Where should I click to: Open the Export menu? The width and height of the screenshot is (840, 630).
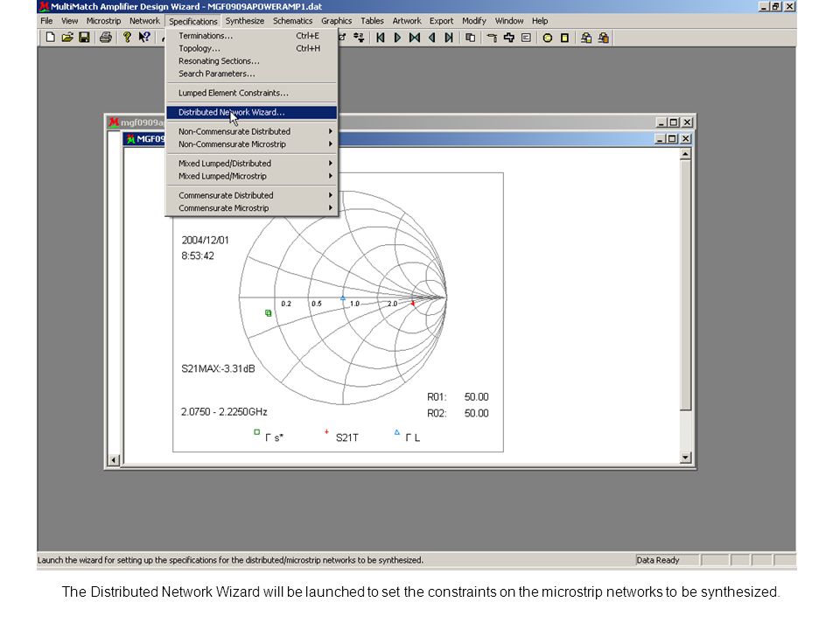tap(441, 21)
